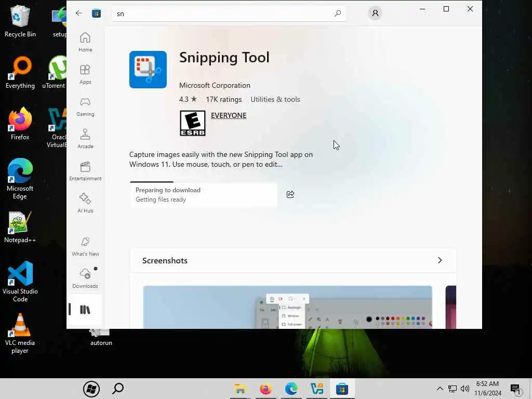Open the Windows Start button

point(91,389)
